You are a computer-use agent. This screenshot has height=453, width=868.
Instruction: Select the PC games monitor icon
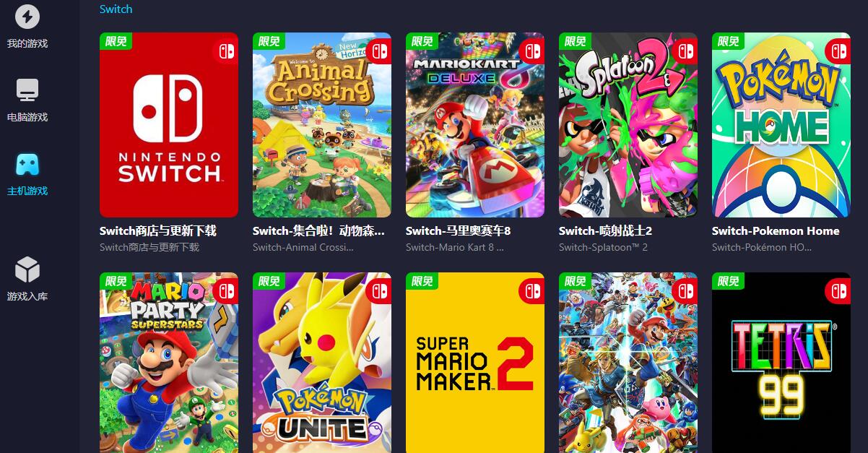[x=27, y=90]
